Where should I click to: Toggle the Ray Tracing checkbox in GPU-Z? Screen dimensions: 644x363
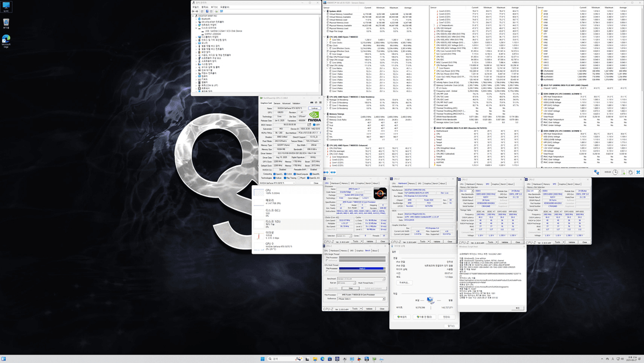coord(285,178)
